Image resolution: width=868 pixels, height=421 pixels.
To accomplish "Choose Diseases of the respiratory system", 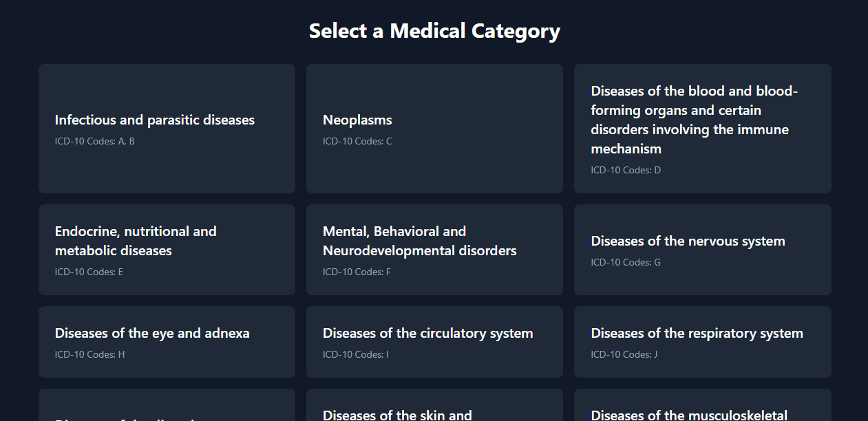I will point(703,342).
